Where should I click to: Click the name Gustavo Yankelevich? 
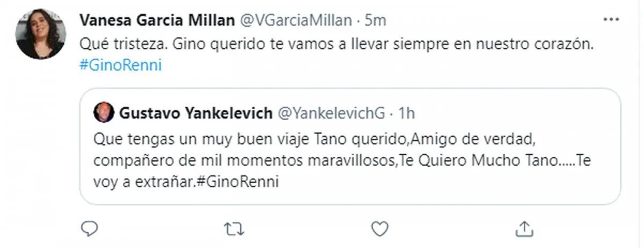coord(195,113)
